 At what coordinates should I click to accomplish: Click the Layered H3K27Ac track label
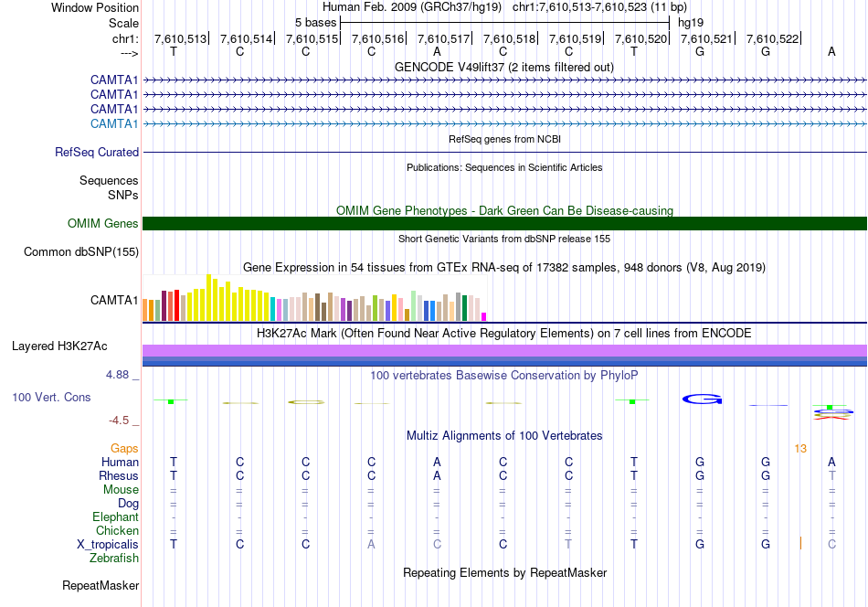[x=59, y=346]
